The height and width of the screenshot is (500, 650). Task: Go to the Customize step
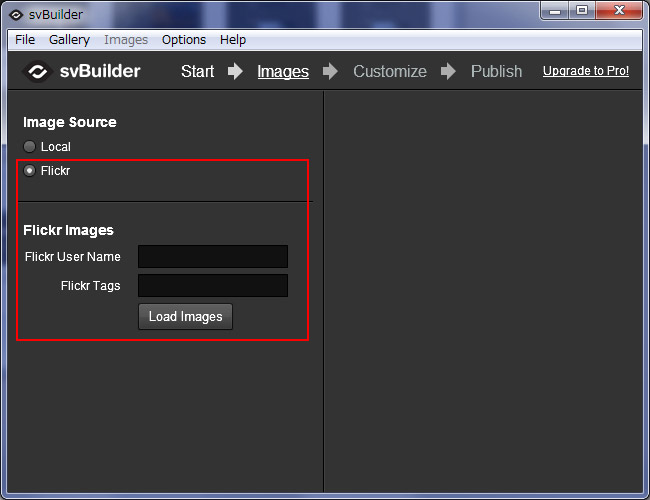[x=390, y=71]
